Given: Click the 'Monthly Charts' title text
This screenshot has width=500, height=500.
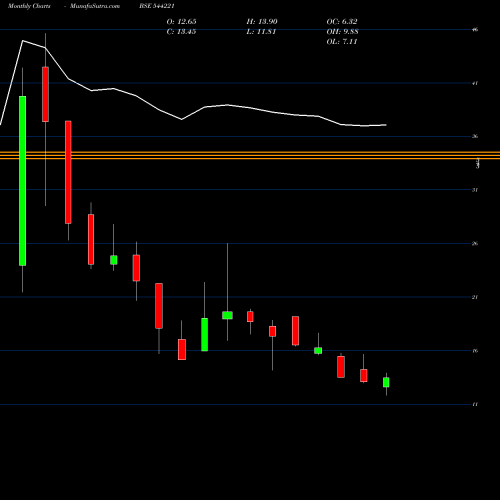Looking at the screenshot, I should [29, 6].
